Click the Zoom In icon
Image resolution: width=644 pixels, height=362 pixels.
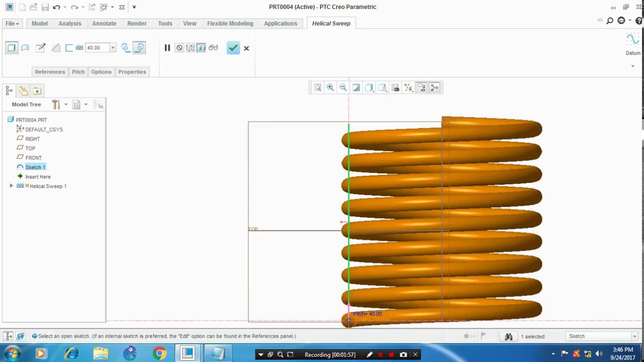pyautogui.click(x=330, y=88)
